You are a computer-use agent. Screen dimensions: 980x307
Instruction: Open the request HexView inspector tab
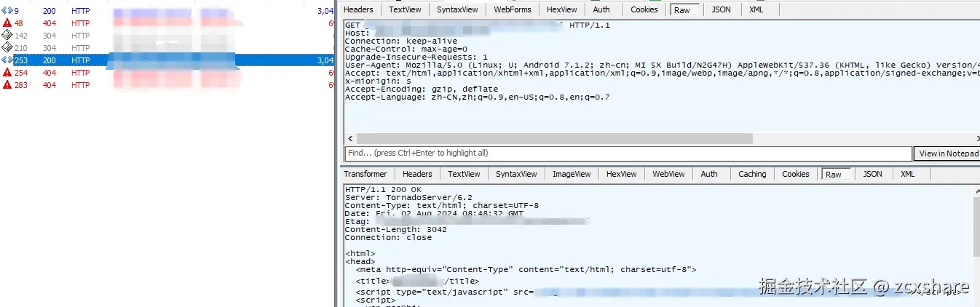point(561,9)
